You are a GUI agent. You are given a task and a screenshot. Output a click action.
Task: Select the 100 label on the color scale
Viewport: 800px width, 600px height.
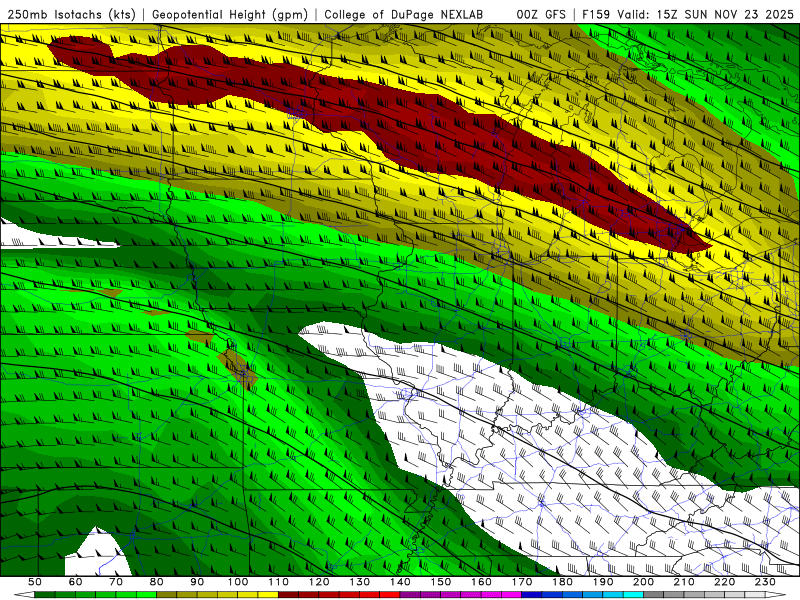[238, 582]
